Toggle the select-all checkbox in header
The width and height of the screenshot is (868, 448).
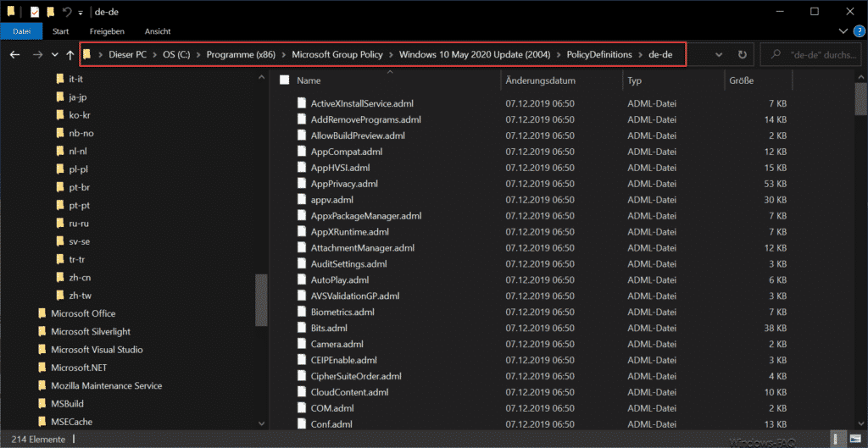285,80
